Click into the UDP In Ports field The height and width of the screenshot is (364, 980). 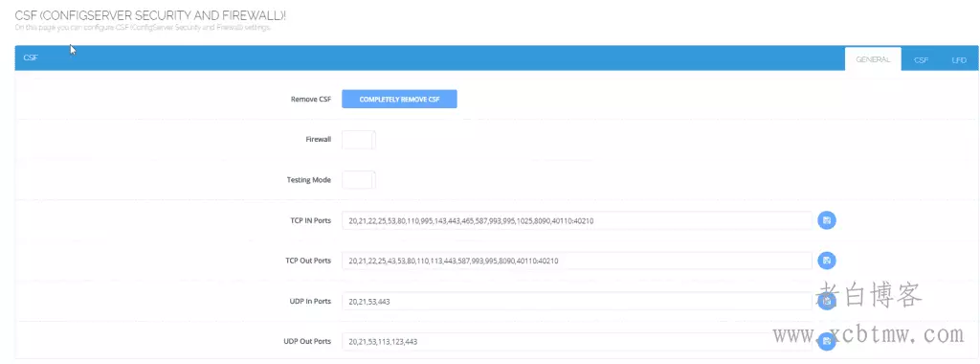tap(576, 301)
